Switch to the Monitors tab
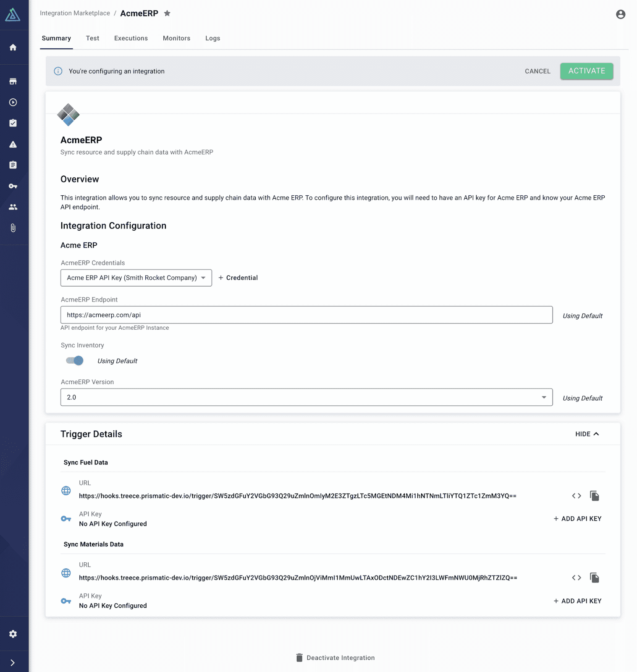This screenshot has height=672, width=637. click(x=176, y=38)
